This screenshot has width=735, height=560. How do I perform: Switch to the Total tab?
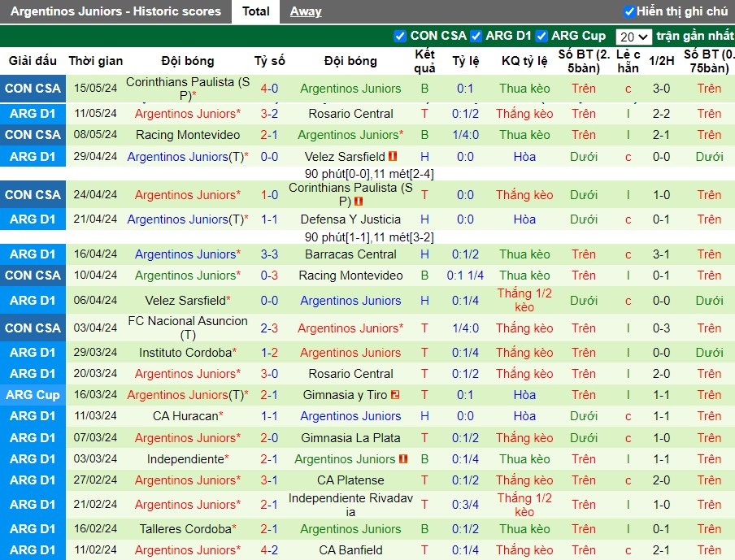click(255, 11)
